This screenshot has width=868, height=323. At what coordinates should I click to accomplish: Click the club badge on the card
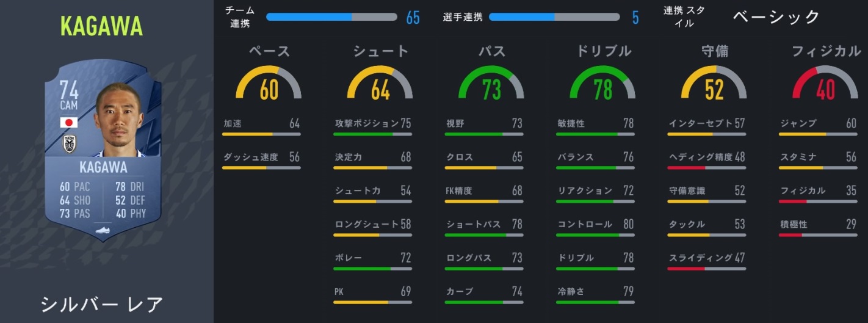point(68,143)
